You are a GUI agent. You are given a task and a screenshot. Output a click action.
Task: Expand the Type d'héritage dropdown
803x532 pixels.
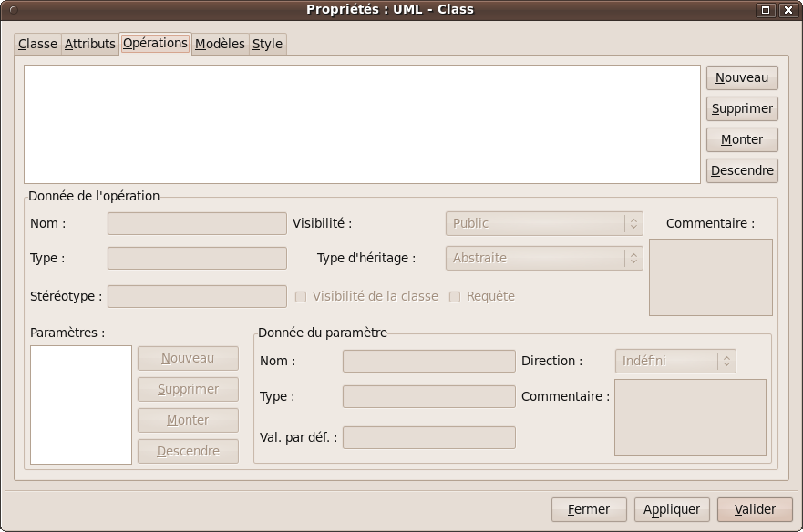click(543, 258)
